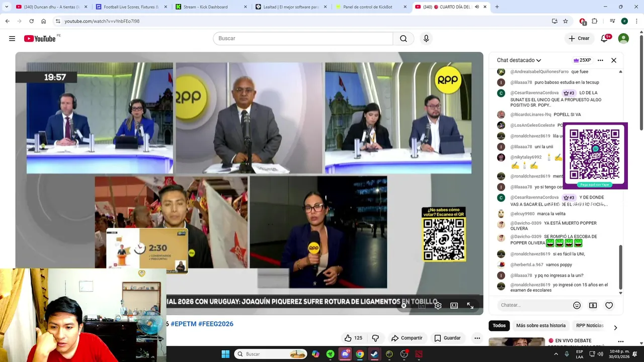Click the Crear button

(579, 39)
